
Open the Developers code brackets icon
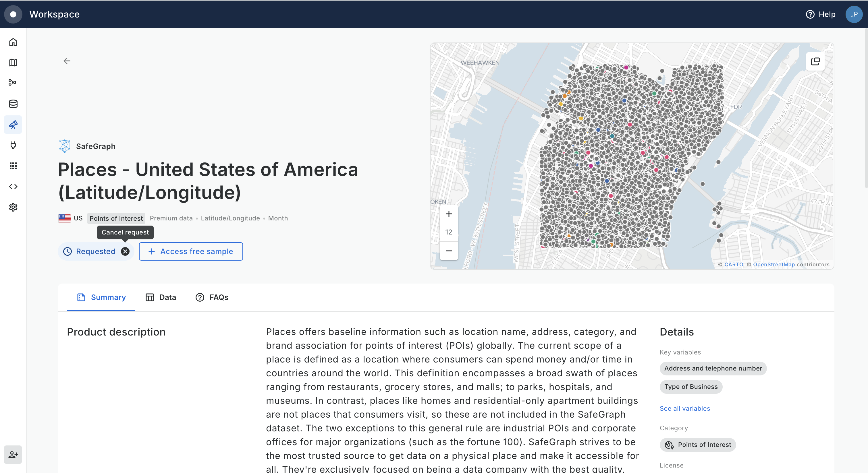click(x=13, y=187)
